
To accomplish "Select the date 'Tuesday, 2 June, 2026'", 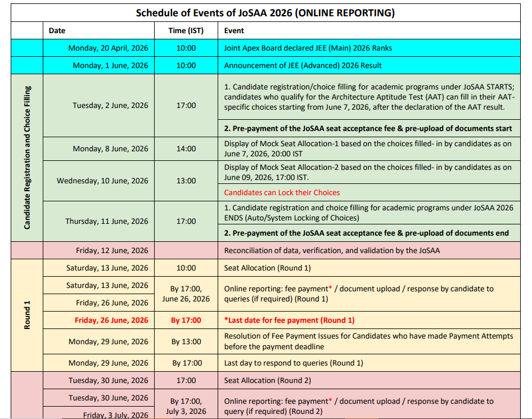I will pyautogui.click(x=110, y=106).
